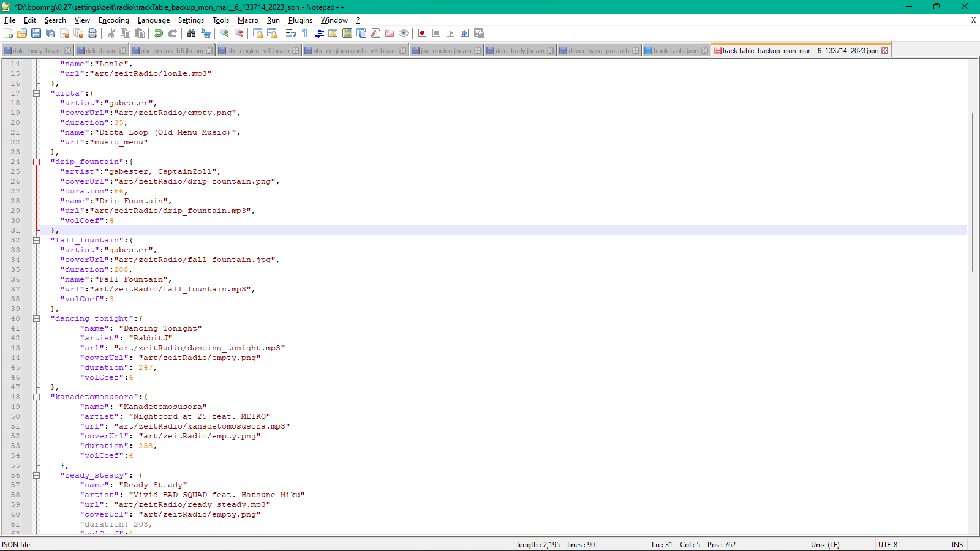Collapse the "drip_fountain" block fold marker
This screenshot has width=980, height=551.
[x=36, y=162]
